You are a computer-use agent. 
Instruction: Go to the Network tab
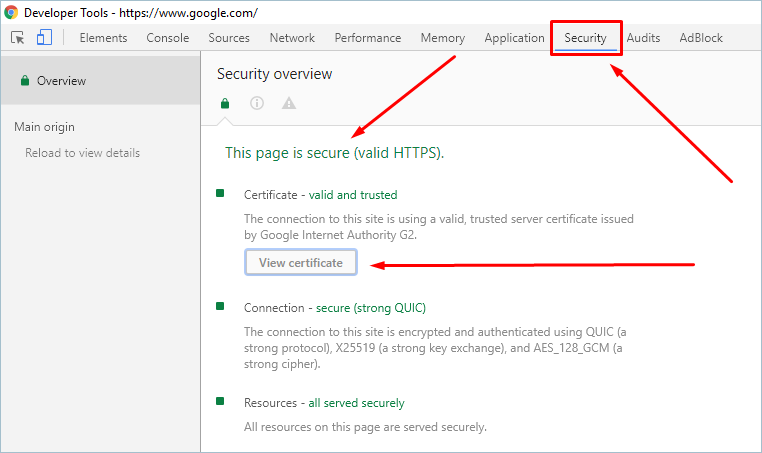point(292,38)
